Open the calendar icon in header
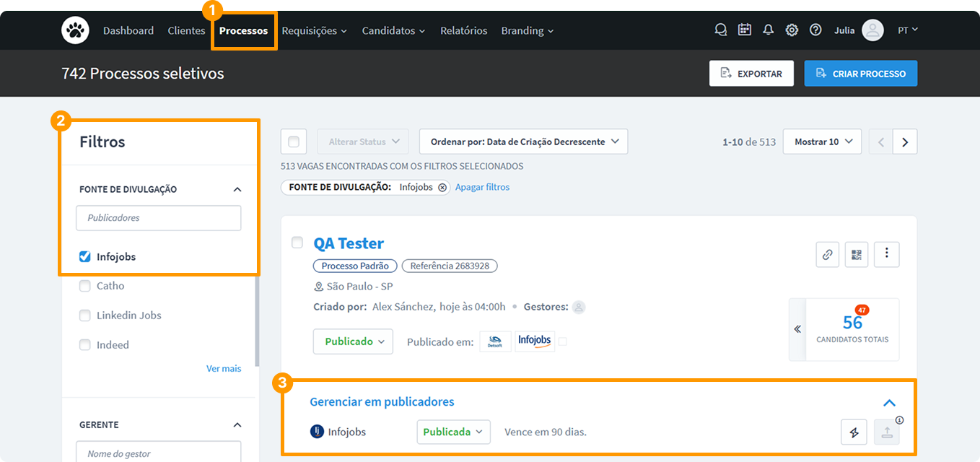Image resolution: width=980 pixels, height=462 pixels. (x=744, y=30)
